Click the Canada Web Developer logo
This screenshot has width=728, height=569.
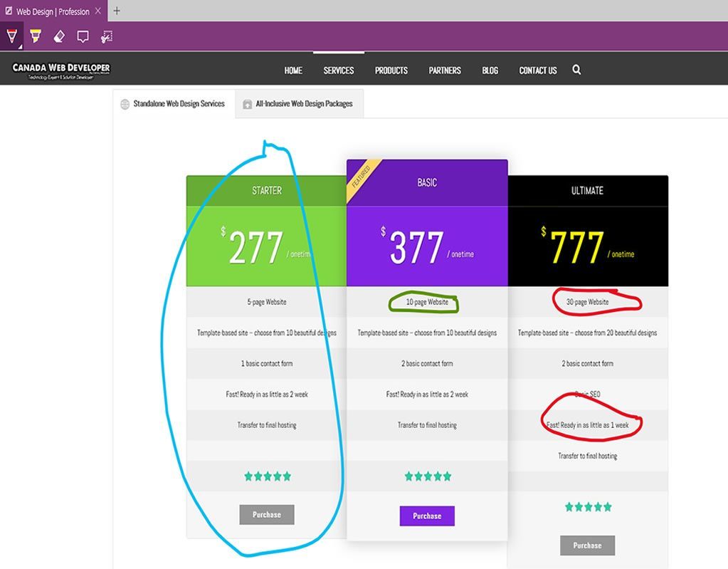click(60, 70)
